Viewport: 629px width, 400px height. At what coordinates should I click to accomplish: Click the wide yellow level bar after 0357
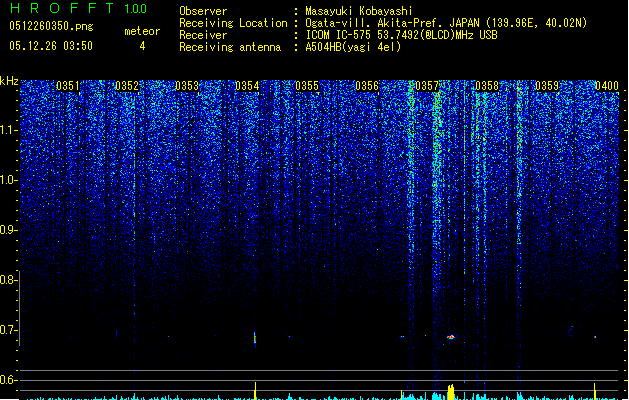(x=451, y=392)
